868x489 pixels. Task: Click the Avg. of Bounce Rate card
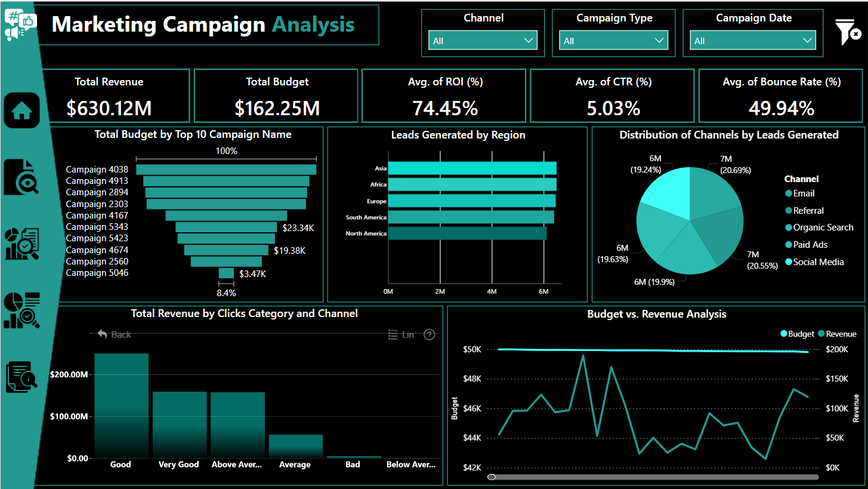tap(781, 96)
